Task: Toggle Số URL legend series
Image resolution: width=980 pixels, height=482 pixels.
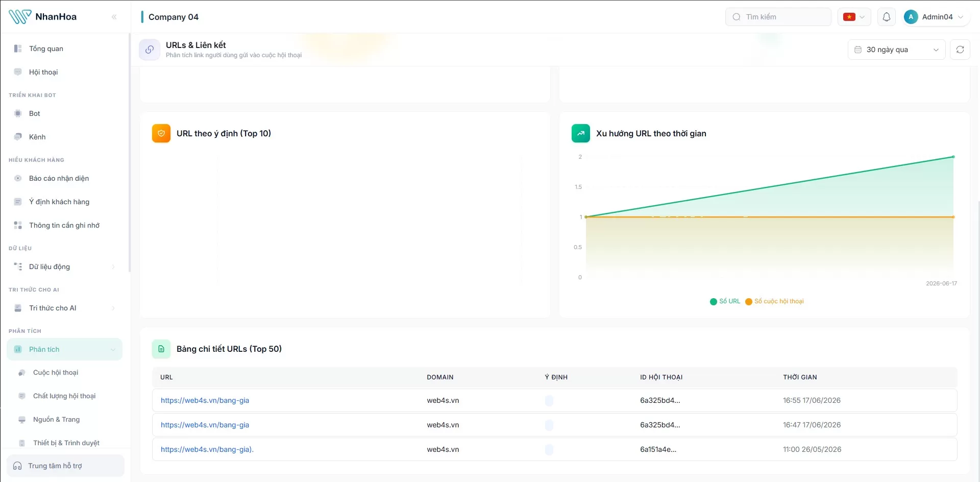Action: 725,301
